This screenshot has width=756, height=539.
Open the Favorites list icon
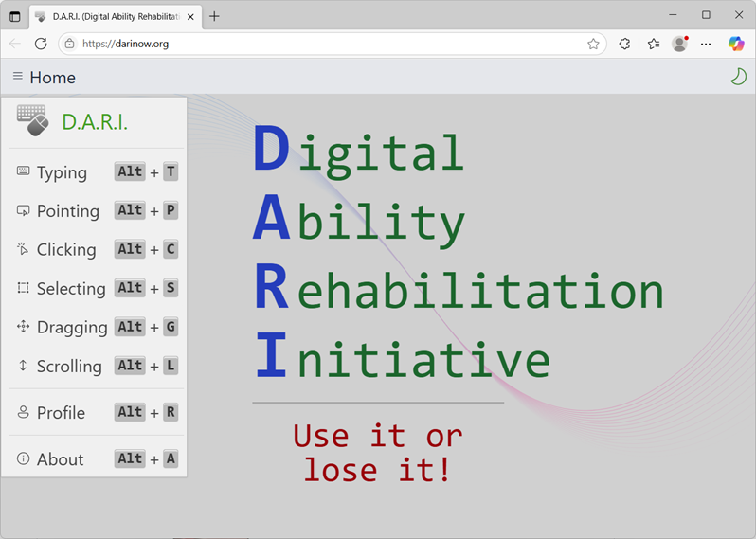click(x=654, y=44)
